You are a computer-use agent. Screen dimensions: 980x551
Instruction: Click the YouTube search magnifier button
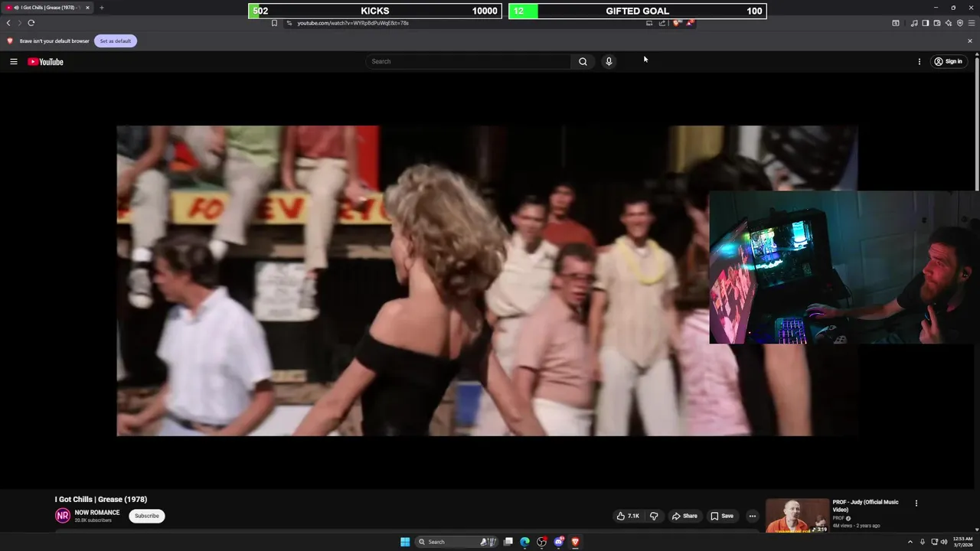[583, 61]
